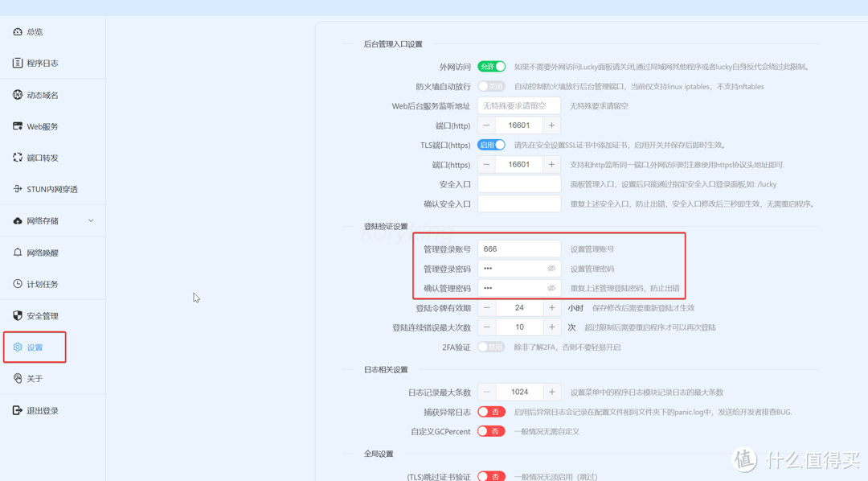The width and height of the screenshot is (868, 481).
Task: Open the 端口转发 port forwarding icon
Action: pos(19,158)
